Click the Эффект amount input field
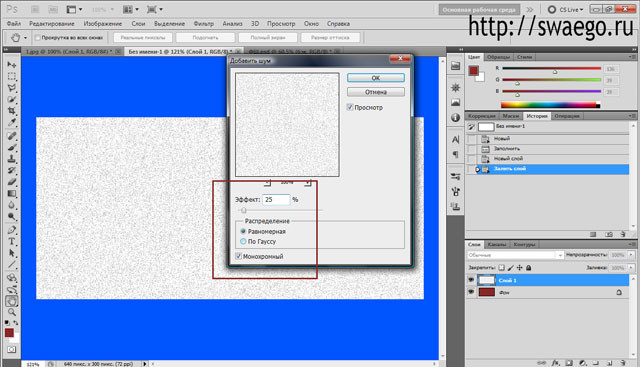This screenshot has height=367, width=640. pos(276,200)
